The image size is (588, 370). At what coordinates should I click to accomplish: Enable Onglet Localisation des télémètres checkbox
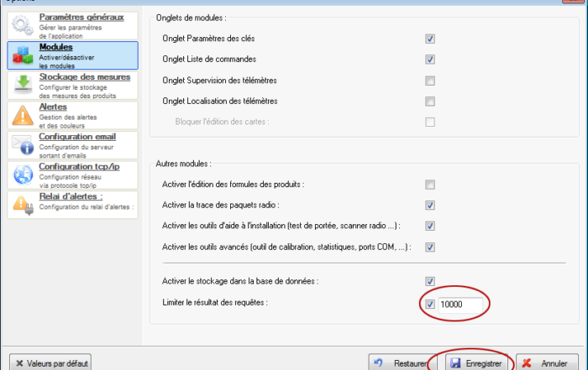430,102
